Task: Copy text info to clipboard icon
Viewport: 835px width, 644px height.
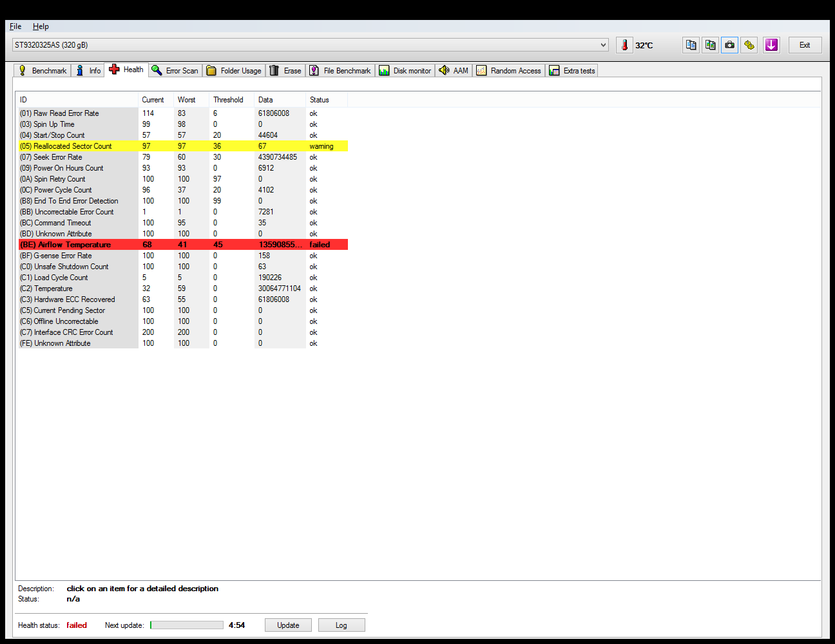Action: tap(691, 45)
